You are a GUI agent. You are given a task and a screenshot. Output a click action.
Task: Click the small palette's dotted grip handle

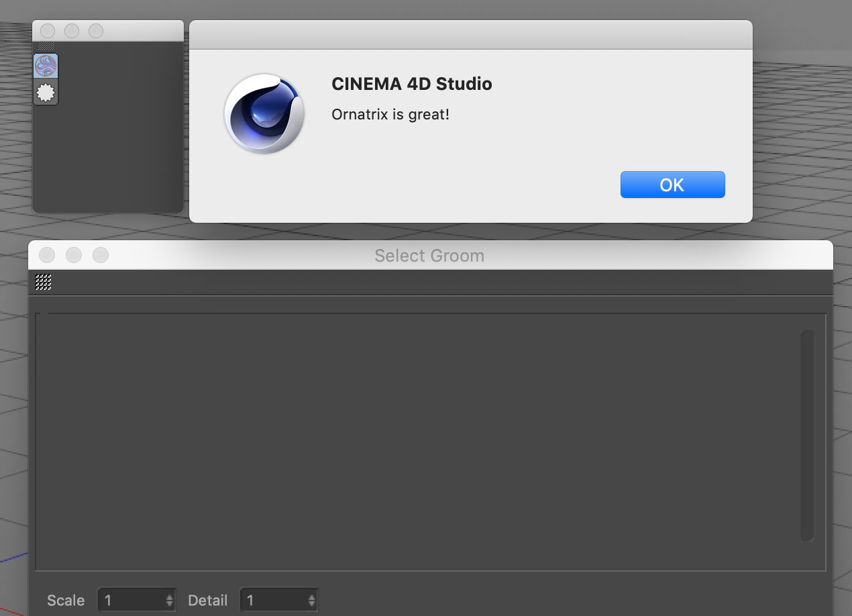tap(46, 46)
